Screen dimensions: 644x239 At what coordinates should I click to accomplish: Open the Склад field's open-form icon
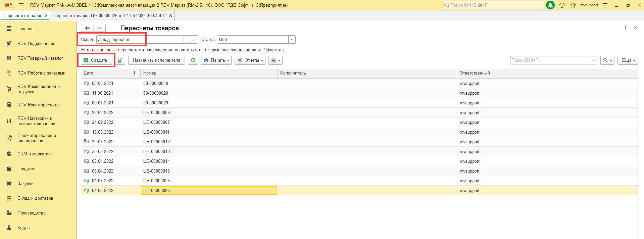pyautogui.click(x=194, y=40)
